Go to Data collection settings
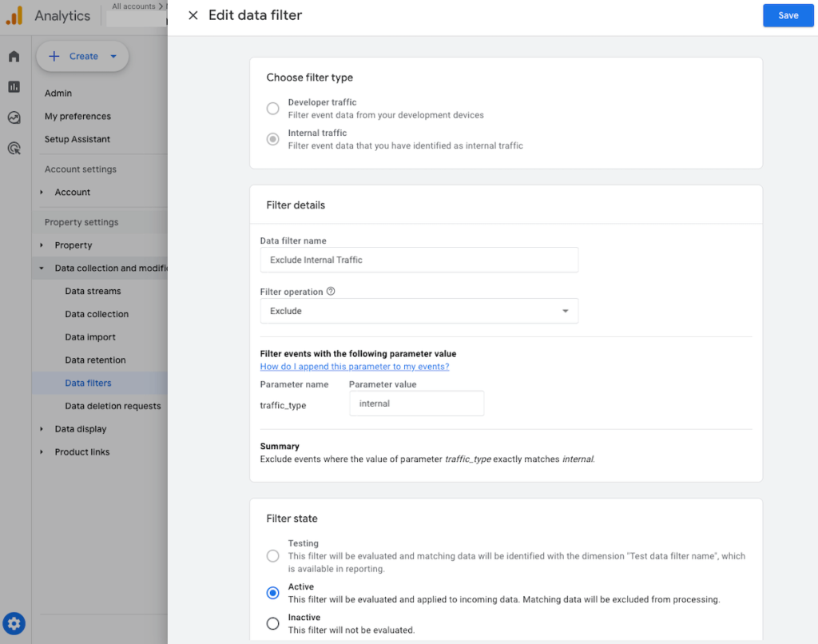 (97, 314)
